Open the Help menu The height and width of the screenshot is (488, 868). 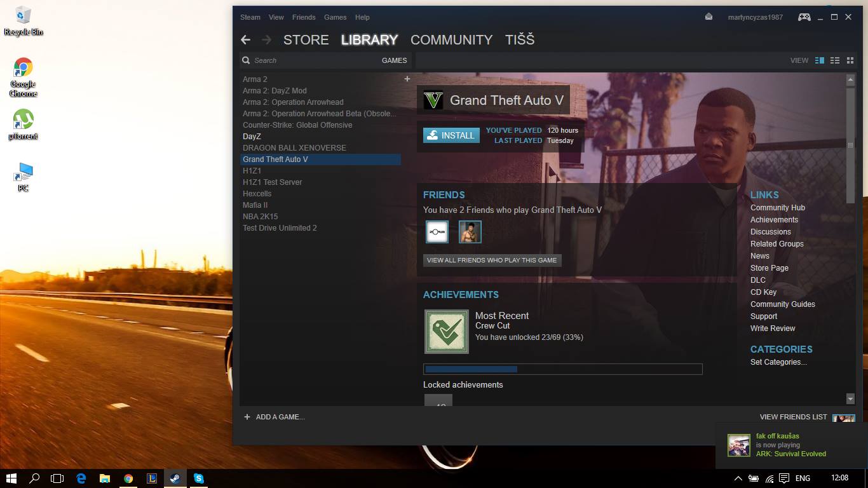tap(362, 17)
